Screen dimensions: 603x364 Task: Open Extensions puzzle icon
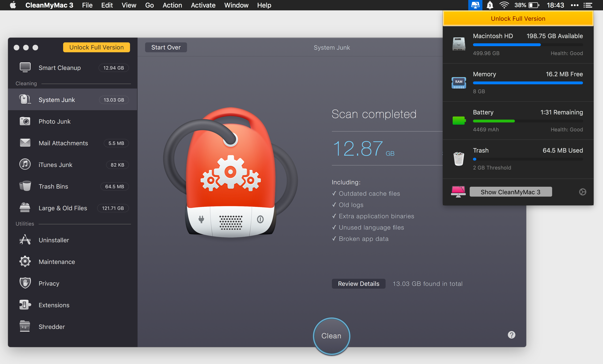click(x=25, y=305)
